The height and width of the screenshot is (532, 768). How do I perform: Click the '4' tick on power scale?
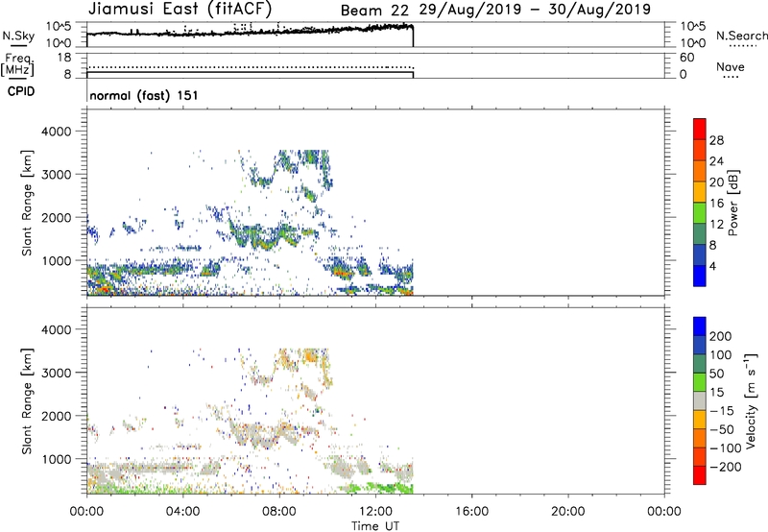[712, 266]
